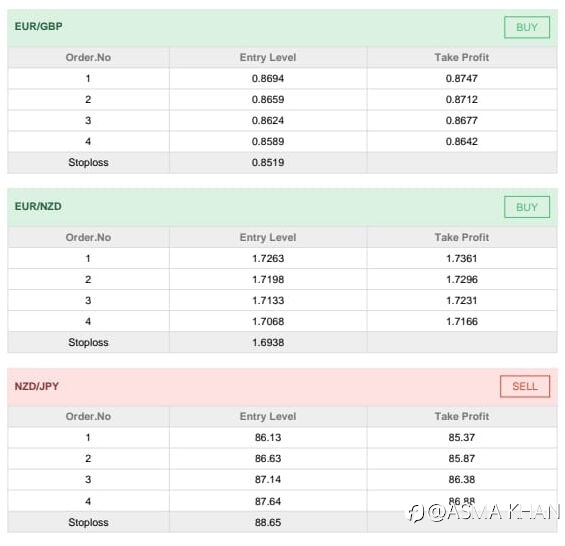Click Entry Level header in EUR/GBP table
The height and width of the screenshot is (546, 565).
268,57
